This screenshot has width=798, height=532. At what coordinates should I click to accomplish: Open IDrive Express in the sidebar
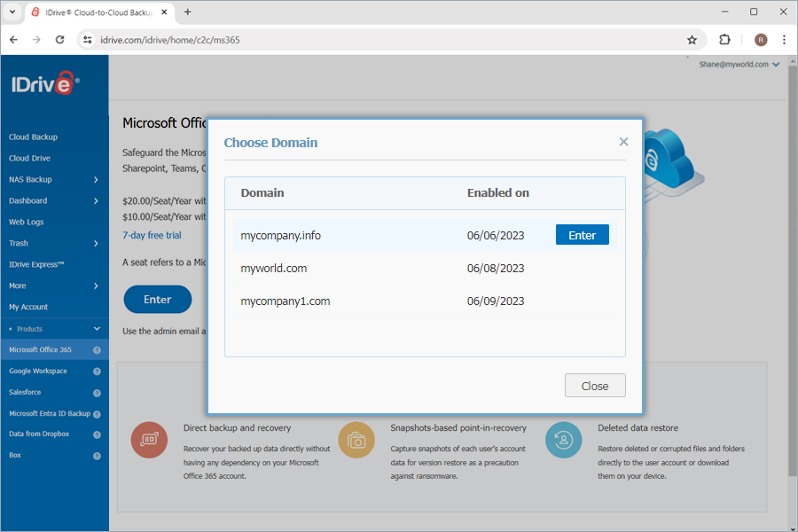[x=36, y=265]
